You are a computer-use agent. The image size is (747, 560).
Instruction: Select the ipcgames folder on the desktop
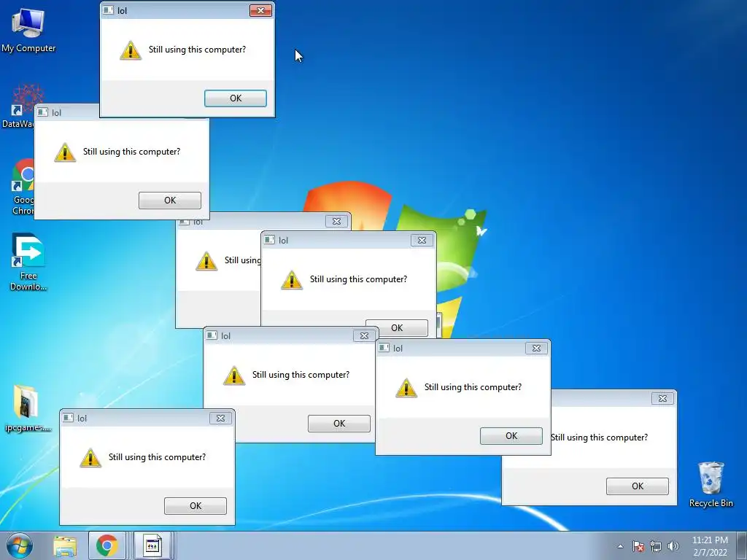tap(27, 408)
